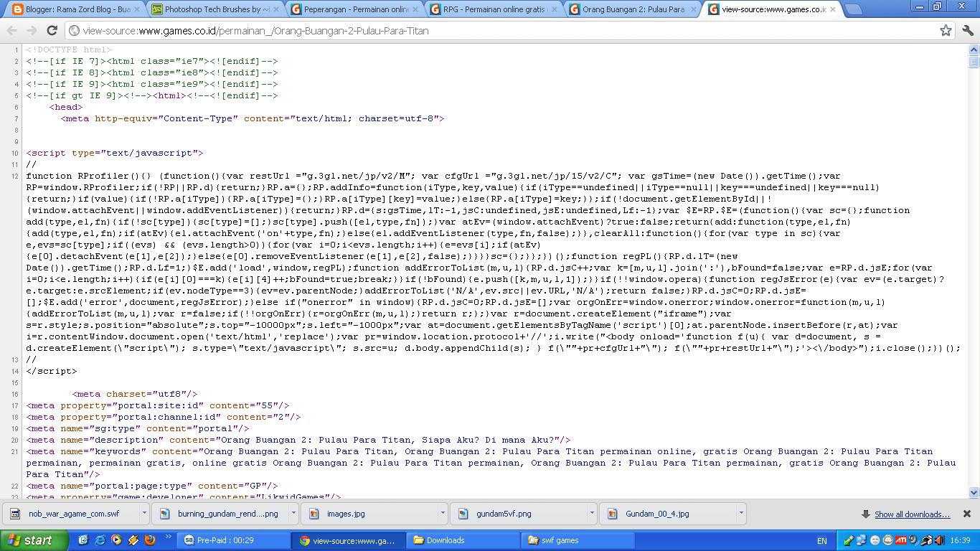
Task: Close the RPG - Permainan online tab
Action: click(x=555, y=10)
